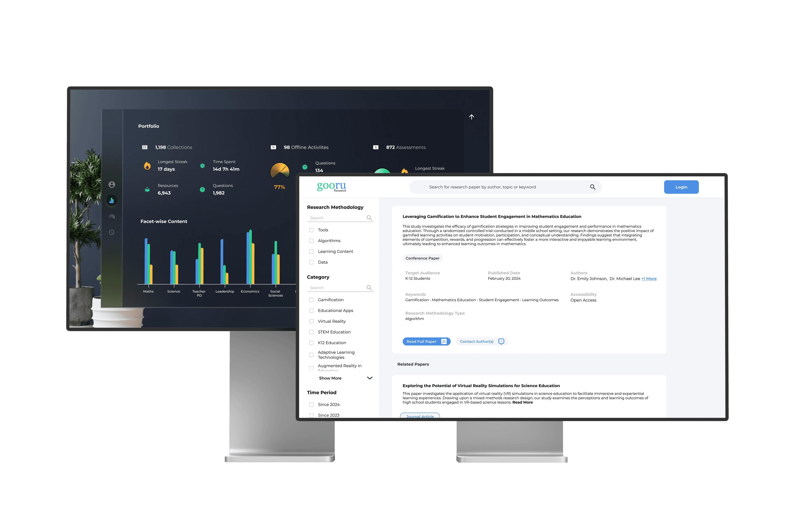Expand the Show More categories chevron
Viewport: 797px width, 532px height.
pyautogui.click(x=369, y=378)
